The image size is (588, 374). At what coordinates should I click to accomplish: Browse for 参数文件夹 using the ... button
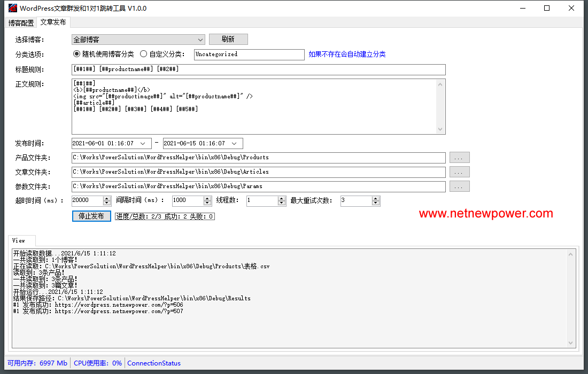click(459, 186)
